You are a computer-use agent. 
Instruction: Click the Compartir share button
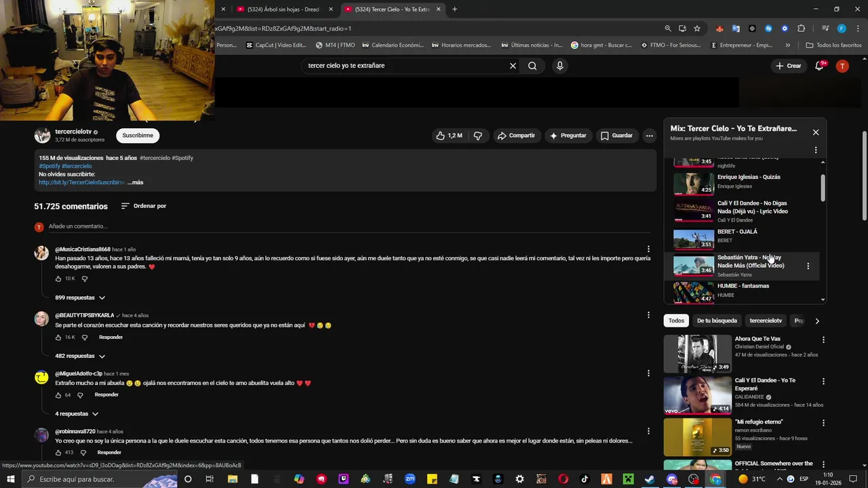[516, 136]
